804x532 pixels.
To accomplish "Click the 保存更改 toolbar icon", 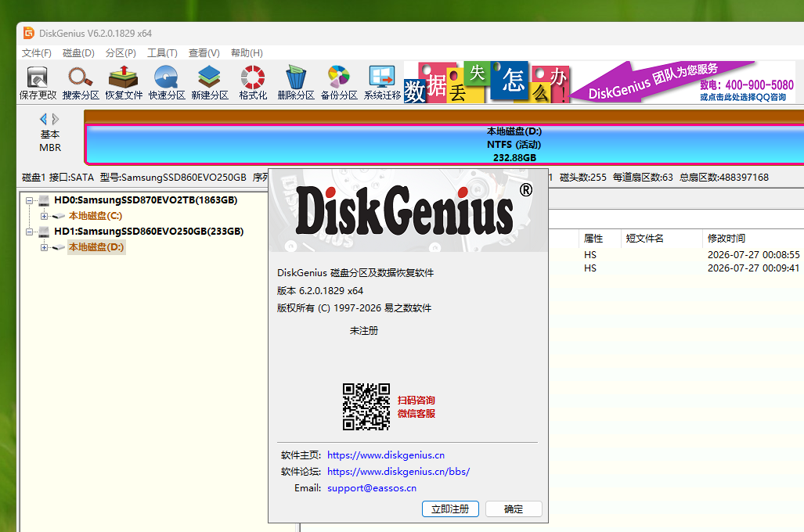I will (x=38, y=83).
